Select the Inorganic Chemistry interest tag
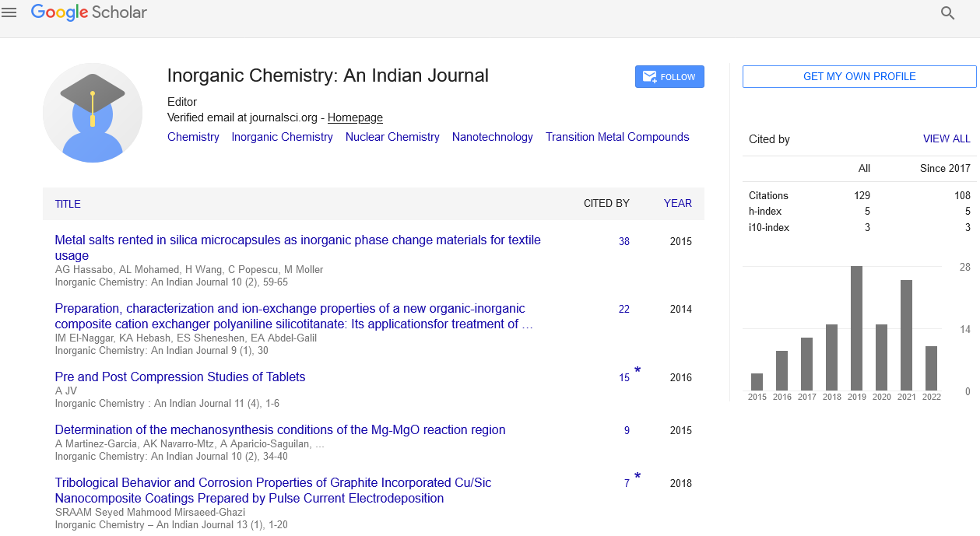 [x=282, y=137]
